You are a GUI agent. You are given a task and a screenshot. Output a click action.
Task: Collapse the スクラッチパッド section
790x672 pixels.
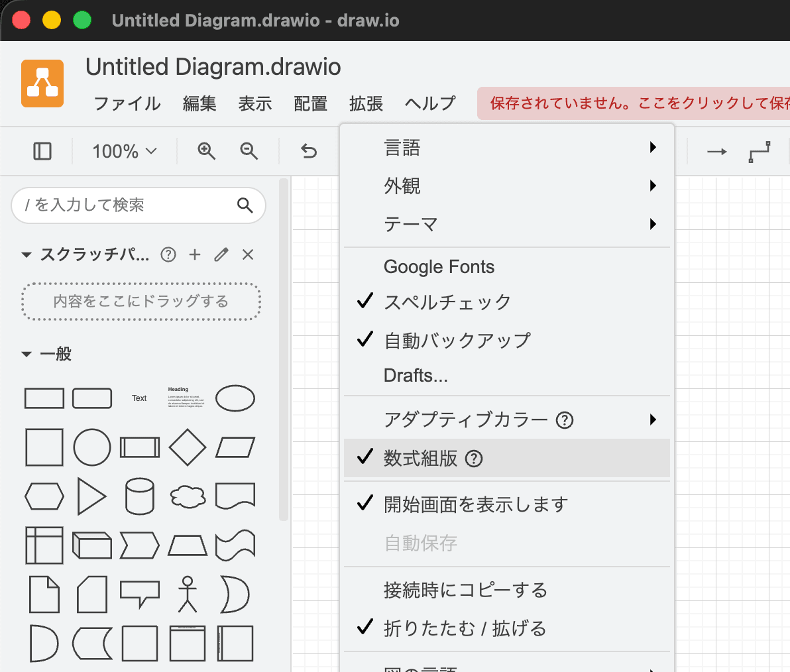27,255
